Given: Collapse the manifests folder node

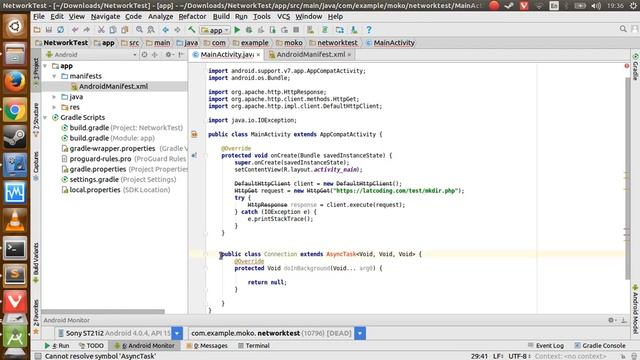Looking at the screenshot, I should pos(54,76).
